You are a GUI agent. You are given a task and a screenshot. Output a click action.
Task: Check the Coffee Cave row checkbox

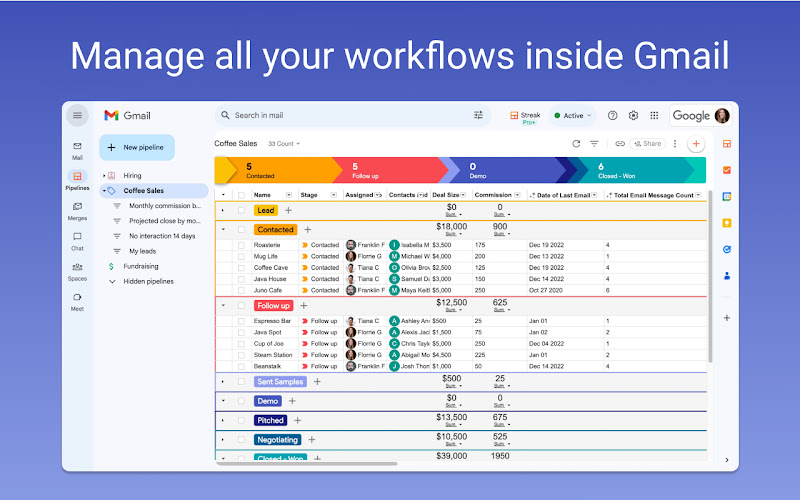(x=241, y=267)
